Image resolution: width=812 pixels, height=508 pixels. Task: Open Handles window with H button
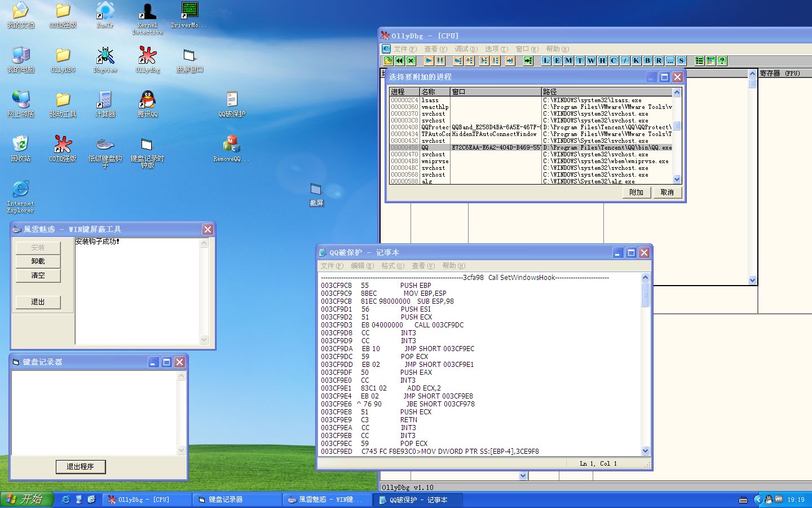coord(602,60)
